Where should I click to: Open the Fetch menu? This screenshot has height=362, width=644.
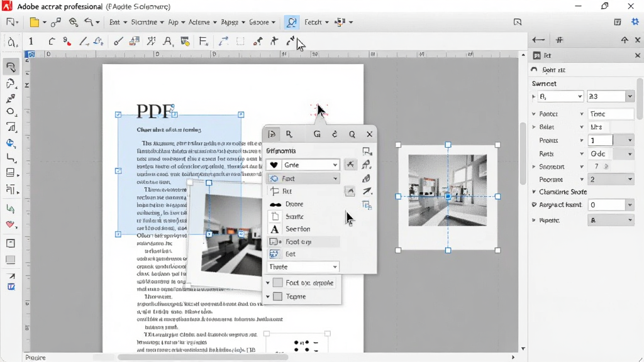click(x=316, y=22)
